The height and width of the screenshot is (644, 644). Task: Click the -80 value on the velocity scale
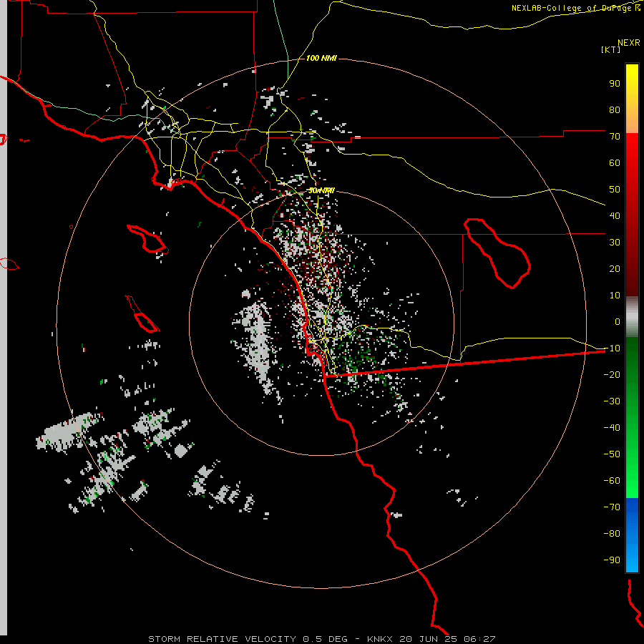pyautogui.click(x=612, y=534)
